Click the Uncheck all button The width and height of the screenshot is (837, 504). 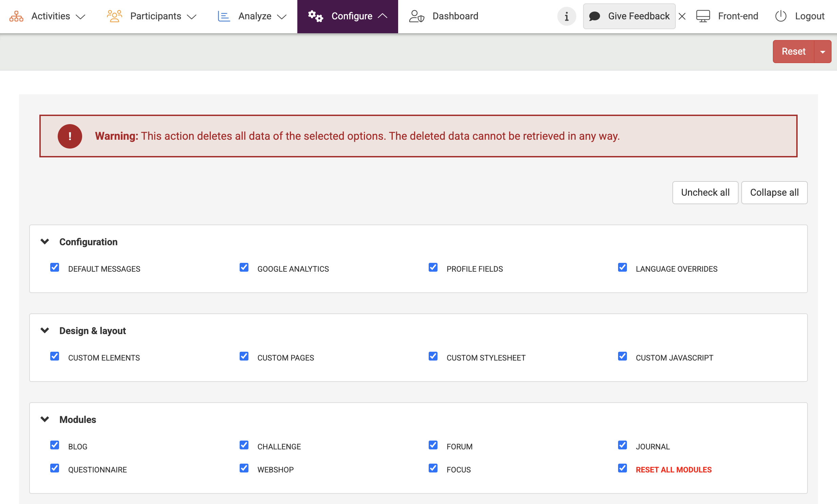click(x=705, y=192)
